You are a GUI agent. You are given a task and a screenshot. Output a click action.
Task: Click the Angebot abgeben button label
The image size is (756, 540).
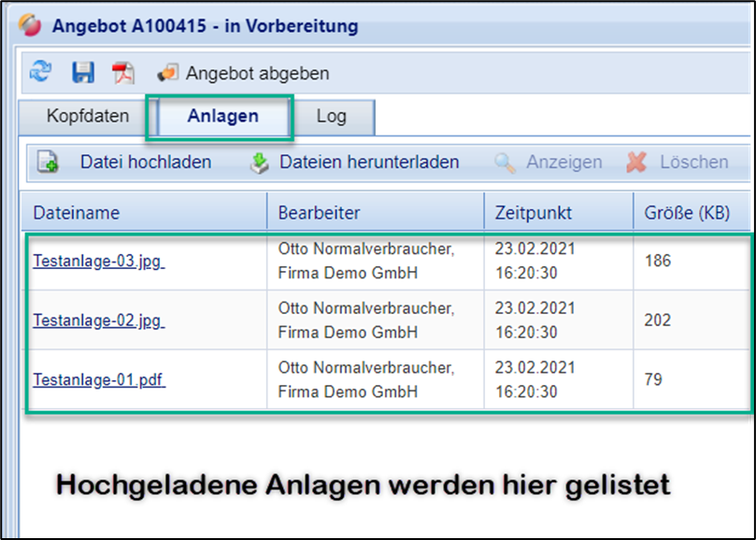(x=258, y=73)
